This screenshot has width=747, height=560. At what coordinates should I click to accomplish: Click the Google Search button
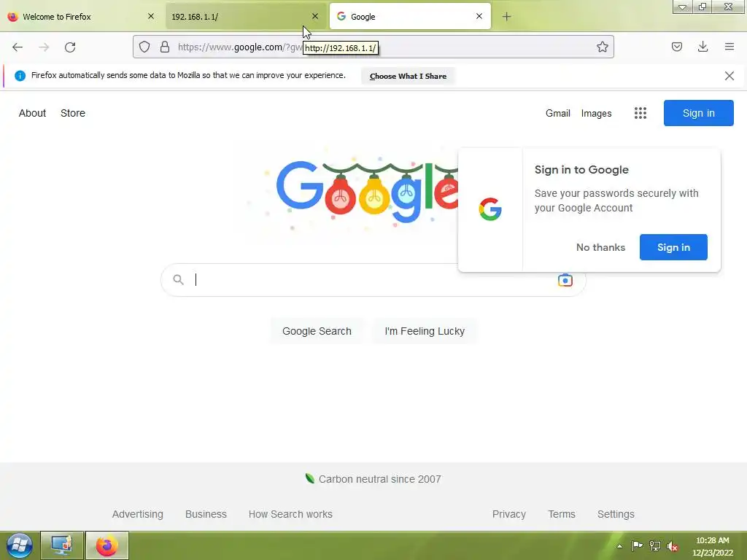point(317,331)
